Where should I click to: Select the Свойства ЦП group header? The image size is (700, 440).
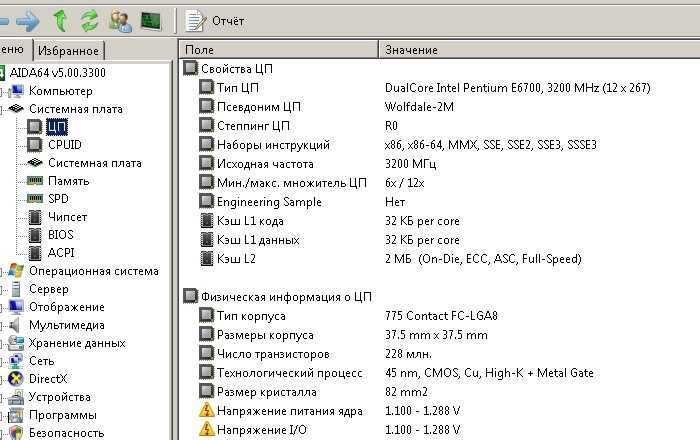(237, 69)
